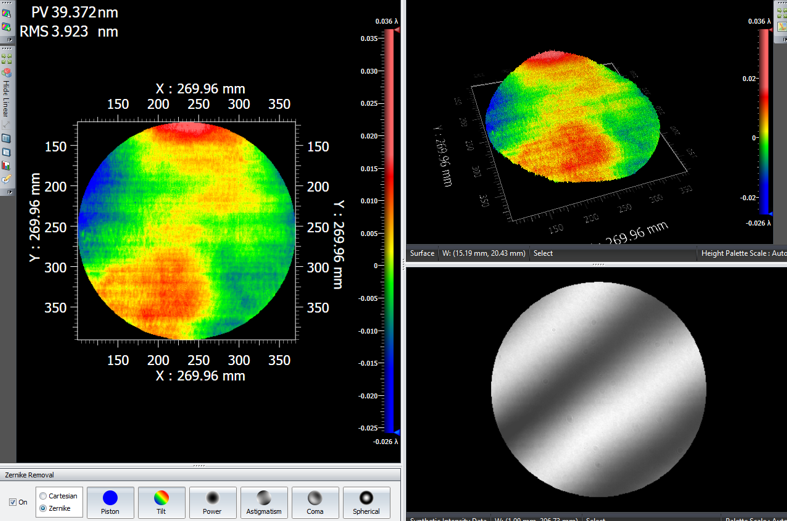Uncheck the Zernike Removal On checkbox
This screenshot has width=787, height=521.
click(13, 502)
